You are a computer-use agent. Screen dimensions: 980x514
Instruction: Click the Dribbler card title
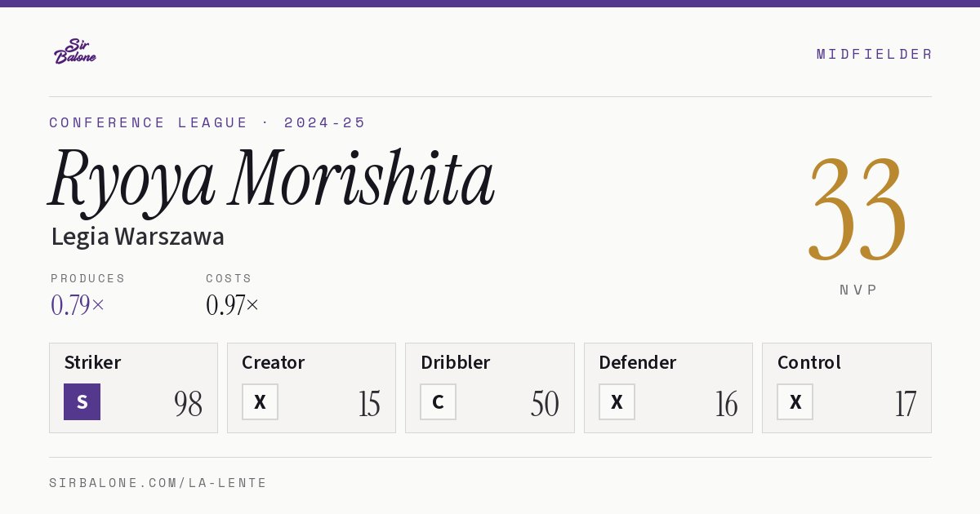(455, 362)
